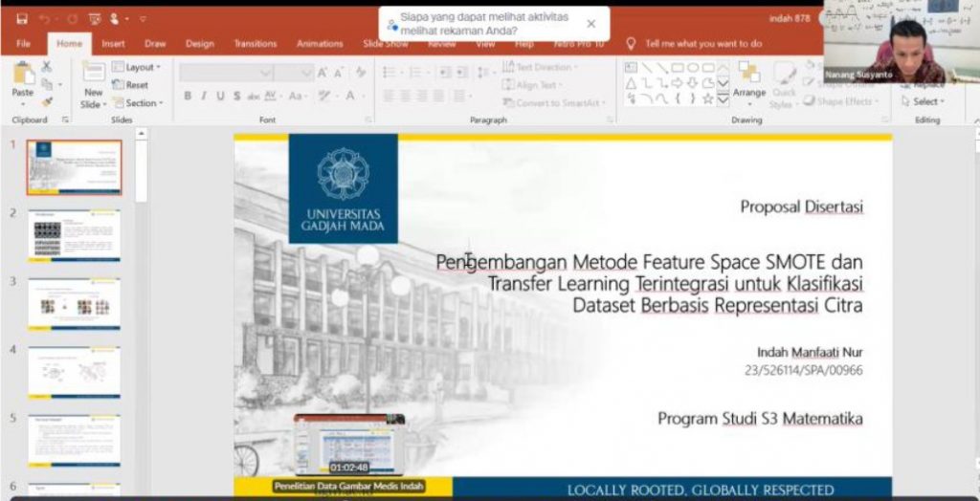Select the Oval shape in gallery

(x=693, y=68)
